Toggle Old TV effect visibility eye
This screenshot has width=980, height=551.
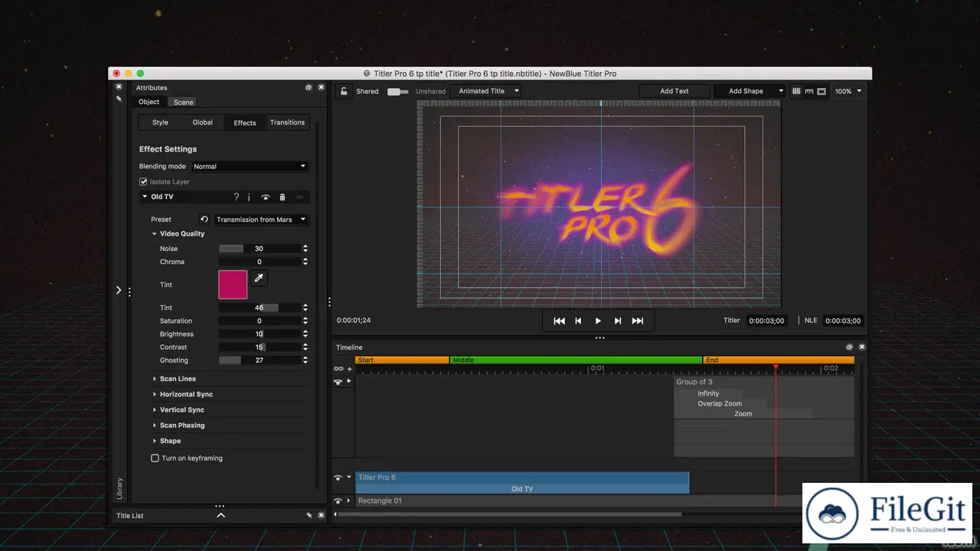pos(266,197)
